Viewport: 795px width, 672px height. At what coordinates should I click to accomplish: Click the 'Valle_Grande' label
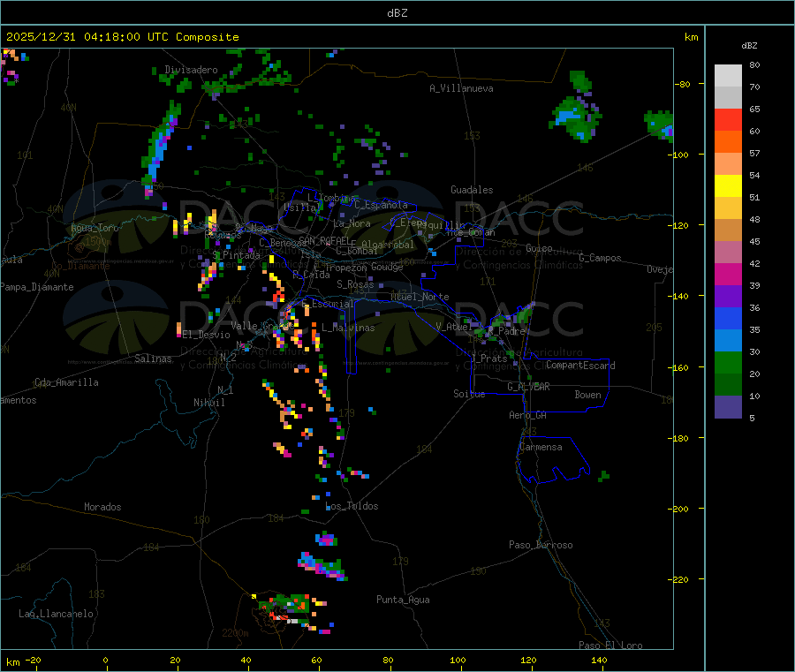coord(263,325)
